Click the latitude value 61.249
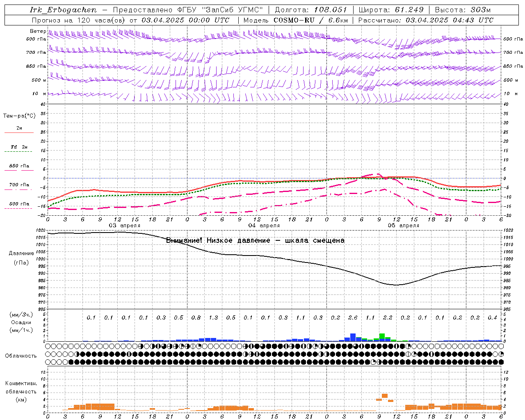This screenshot has width=525, height=420. pyautogui.click(x=409, y=10)
